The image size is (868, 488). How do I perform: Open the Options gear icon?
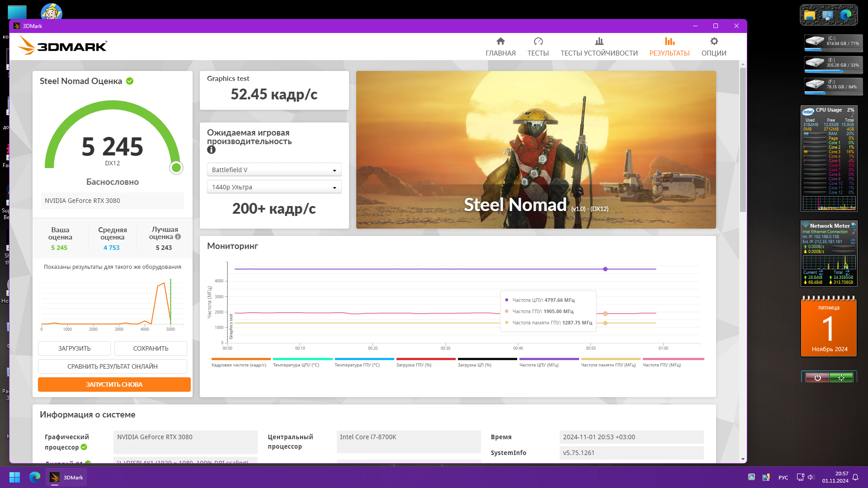click(714, 41)
